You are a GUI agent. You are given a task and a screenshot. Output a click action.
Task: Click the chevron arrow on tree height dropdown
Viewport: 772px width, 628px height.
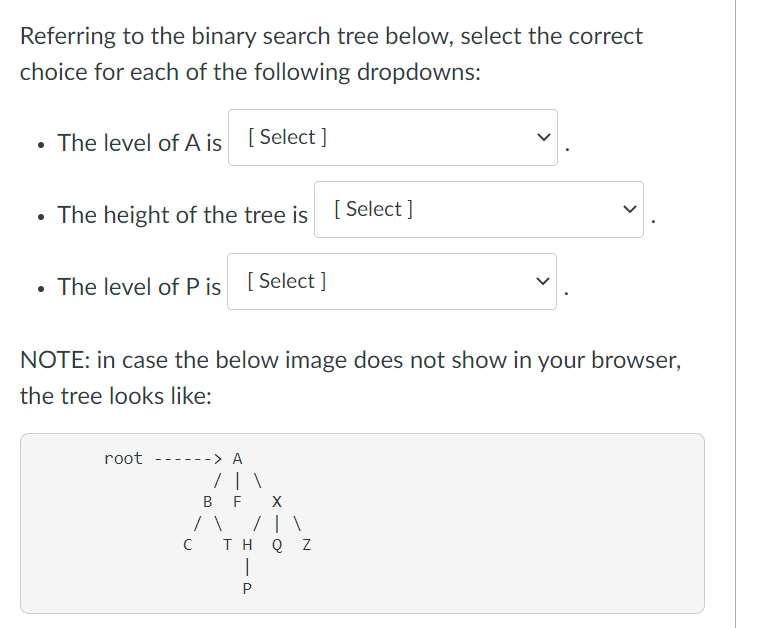628,210
